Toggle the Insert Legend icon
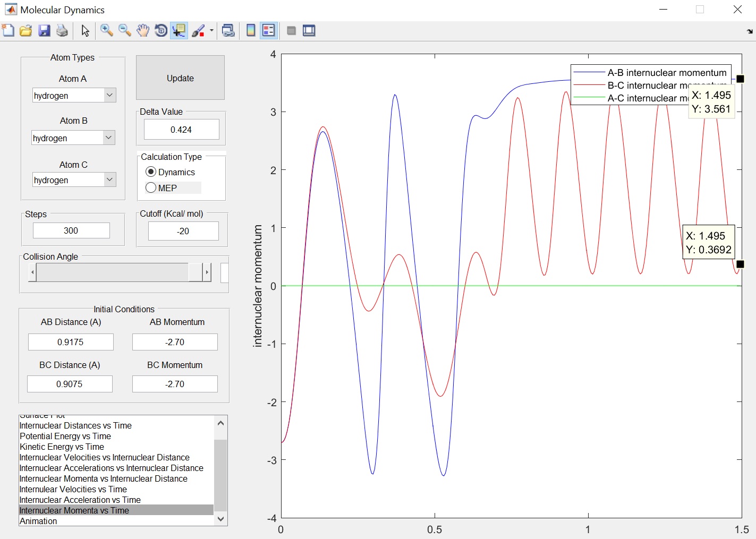Image resolution: width=756 pixels, height=539 pixels. pyautogui.click(x=269, y=31)
